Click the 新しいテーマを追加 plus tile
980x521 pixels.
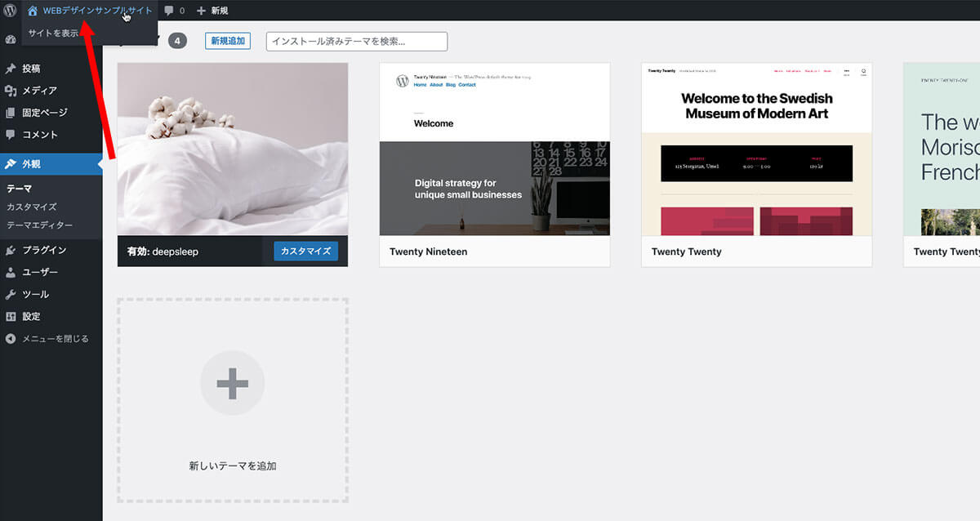tap(233, 400)
